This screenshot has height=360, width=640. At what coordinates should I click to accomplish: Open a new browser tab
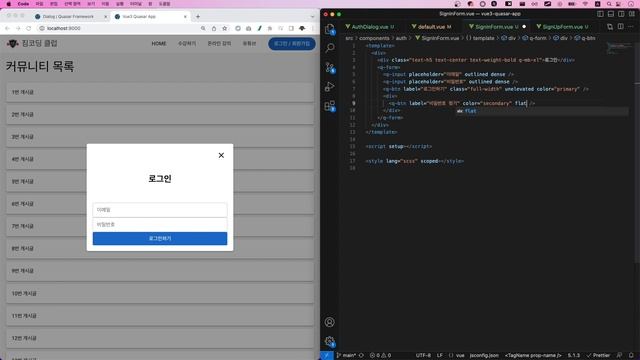[x=198, y=17]
